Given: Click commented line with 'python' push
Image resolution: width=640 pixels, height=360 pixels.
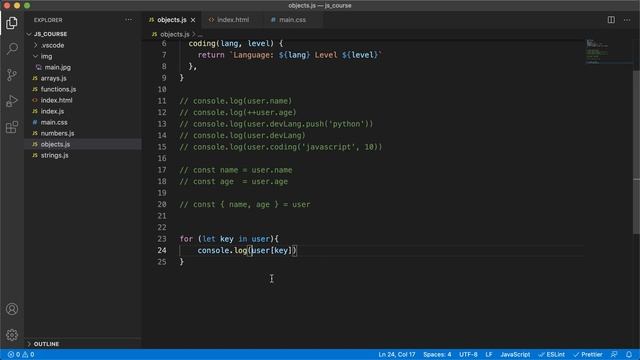Looking at the screenshot, I should (x=276, y=124).
